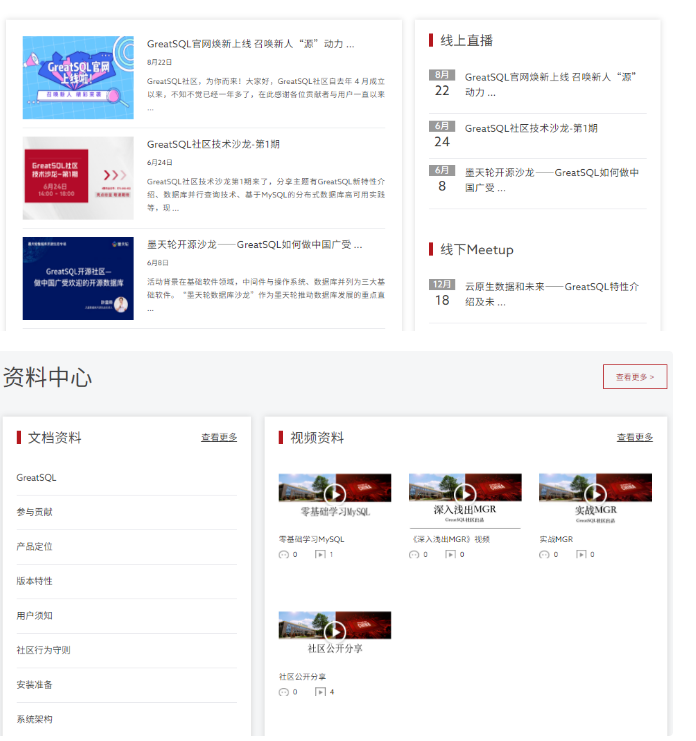This screenshot has width=696, height=741.
Task: Play the 社区公开分享 video
Action: [x=335, y=632]
